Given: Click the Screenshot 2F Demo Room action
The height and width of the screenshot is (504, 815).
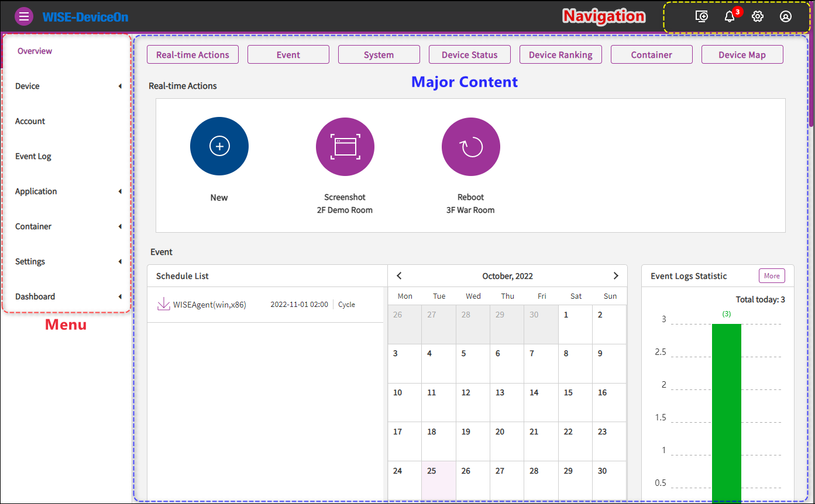Looking at the screenshot, I should (345, 146).
